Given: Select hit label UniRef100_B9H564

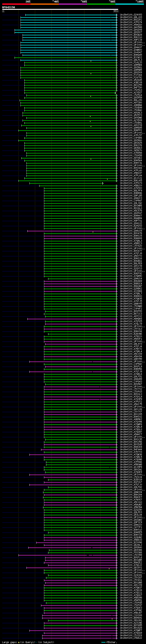Looking at the screenshot, I should coord(131,161).
